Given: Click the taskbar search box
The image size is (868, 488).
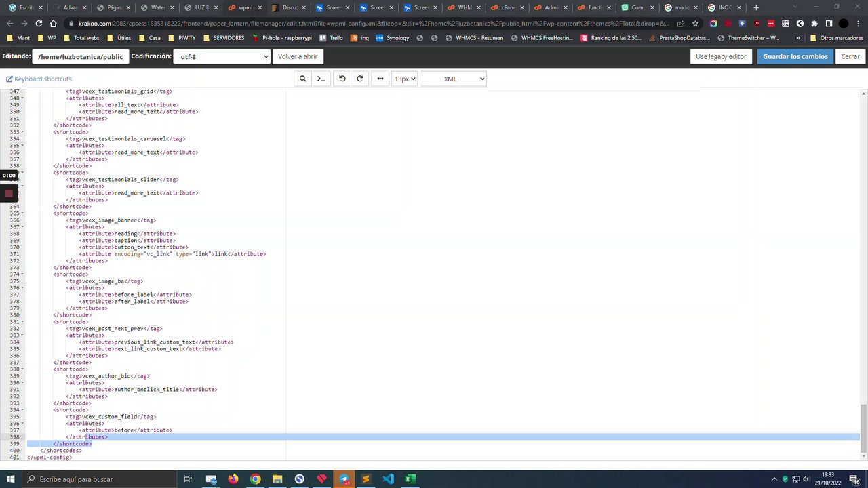Looking at the screenshot, I should (100, 479).
